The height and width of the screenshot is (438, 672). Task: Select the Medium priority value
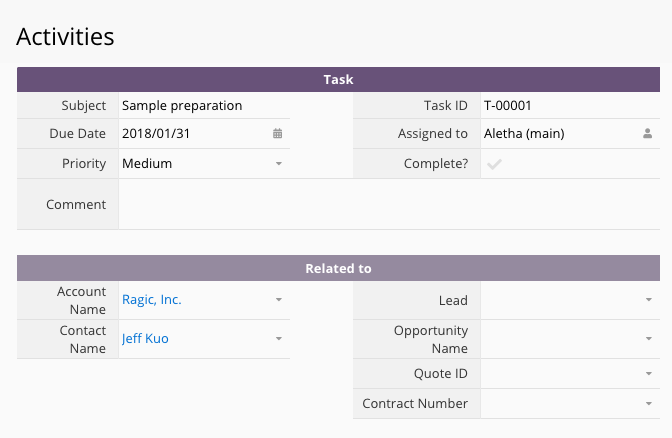[147, 163]
